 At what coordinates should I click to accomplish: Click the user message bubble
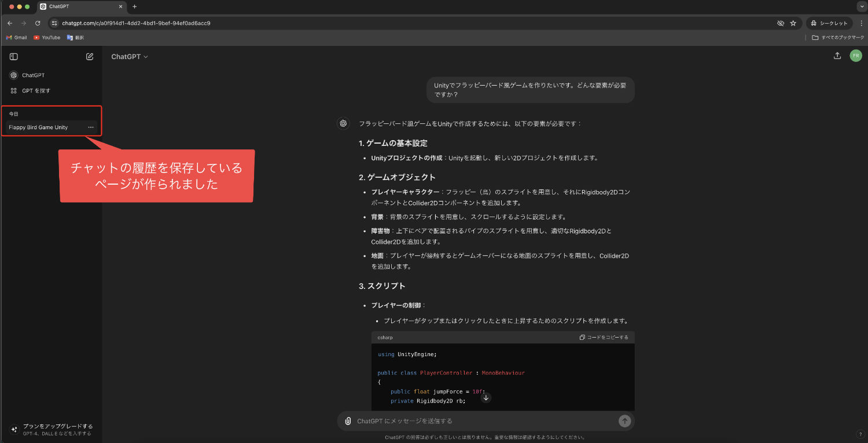point(530,90)
